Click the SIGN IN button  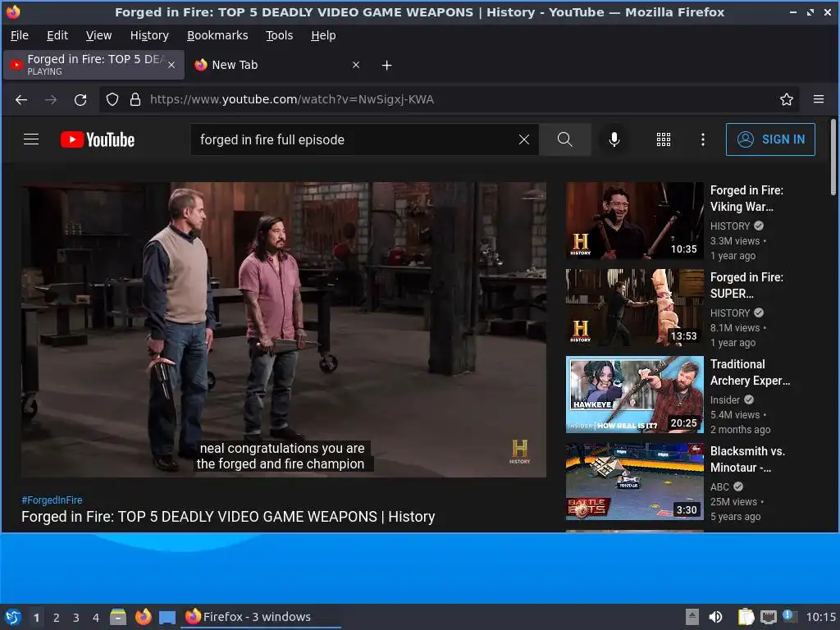770,139
